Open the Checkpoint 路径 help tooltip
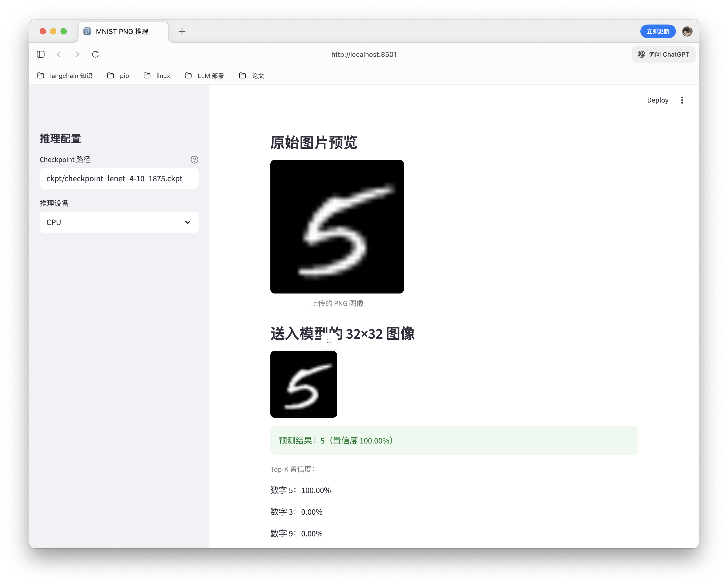 (x=194, y=160)
